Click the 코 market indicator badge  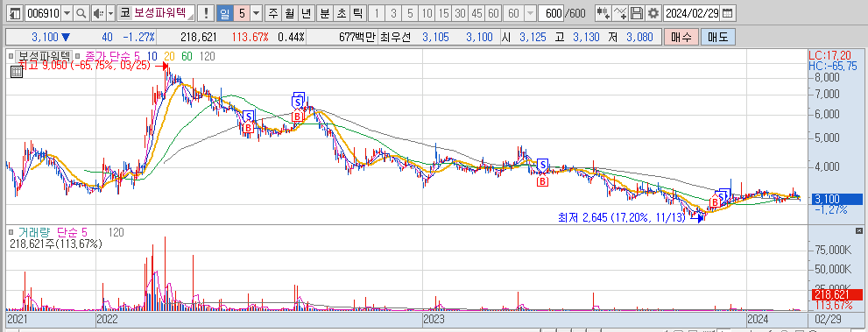[125, 13]
